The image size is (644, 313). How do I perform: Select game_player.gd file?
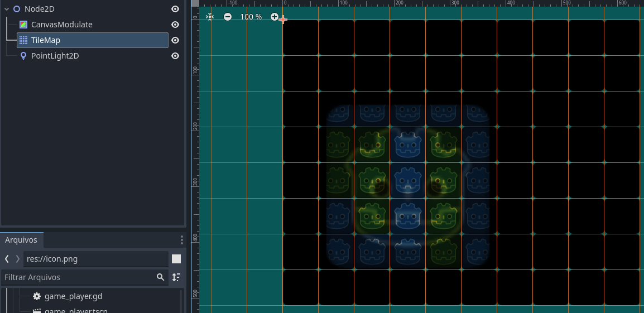73,296
